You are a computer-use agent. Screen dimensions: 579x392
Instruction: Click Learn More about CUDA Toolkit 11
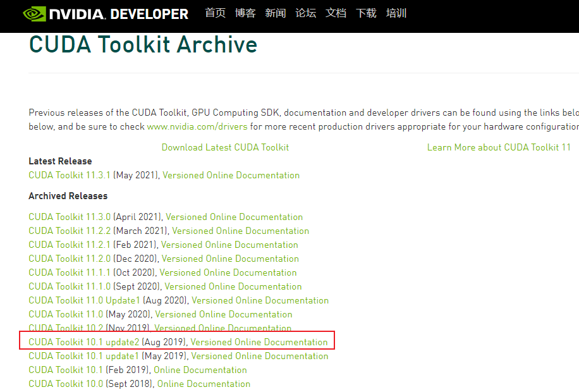pos(499,147)
